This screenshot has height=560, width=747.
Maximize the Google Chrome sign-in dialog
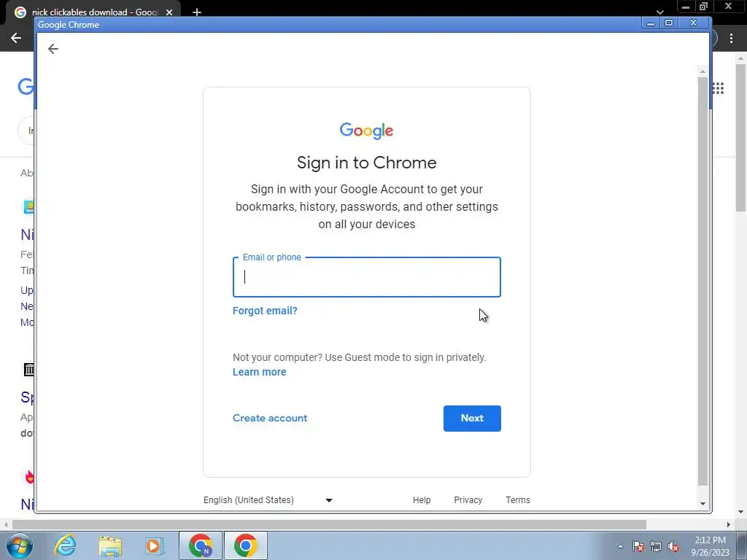(x=669, y=23)
